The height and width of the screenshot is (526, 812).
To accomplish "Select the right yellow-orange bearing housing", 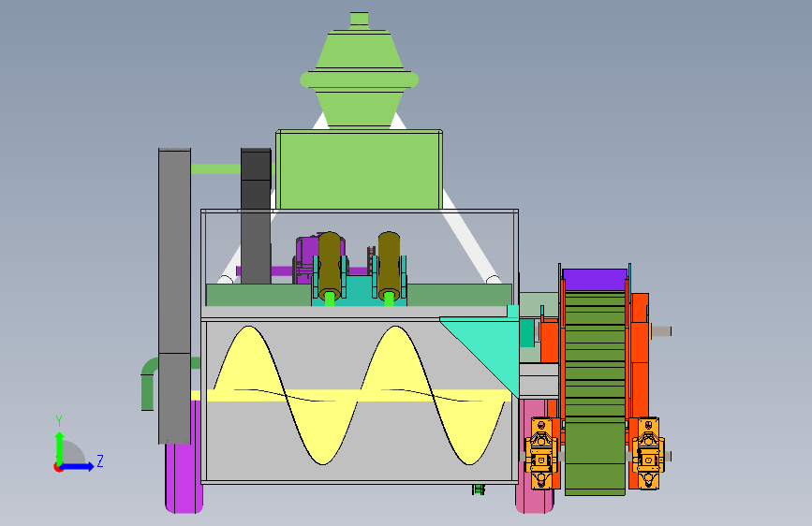I will point(647,454).
